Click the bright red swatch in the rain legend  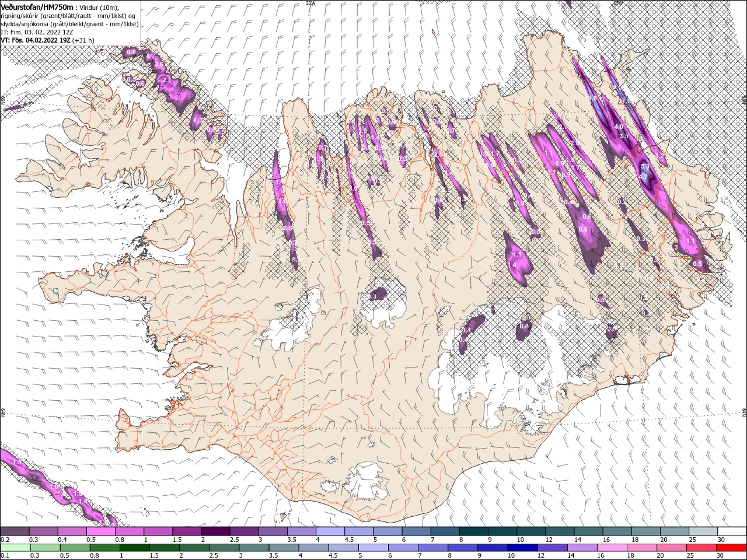click(x=731, y=548)
